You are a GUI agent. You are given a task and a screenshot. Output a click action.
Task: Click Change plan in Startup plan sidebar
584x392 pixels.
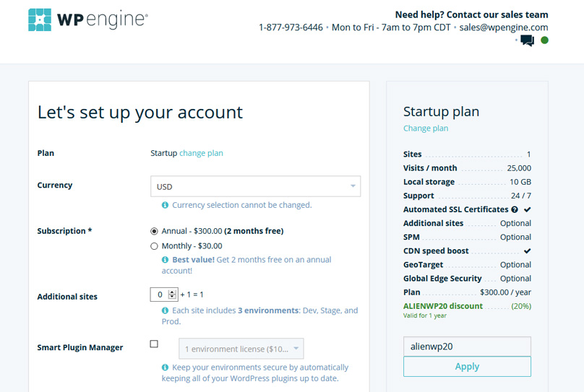(x=426, y=129)
